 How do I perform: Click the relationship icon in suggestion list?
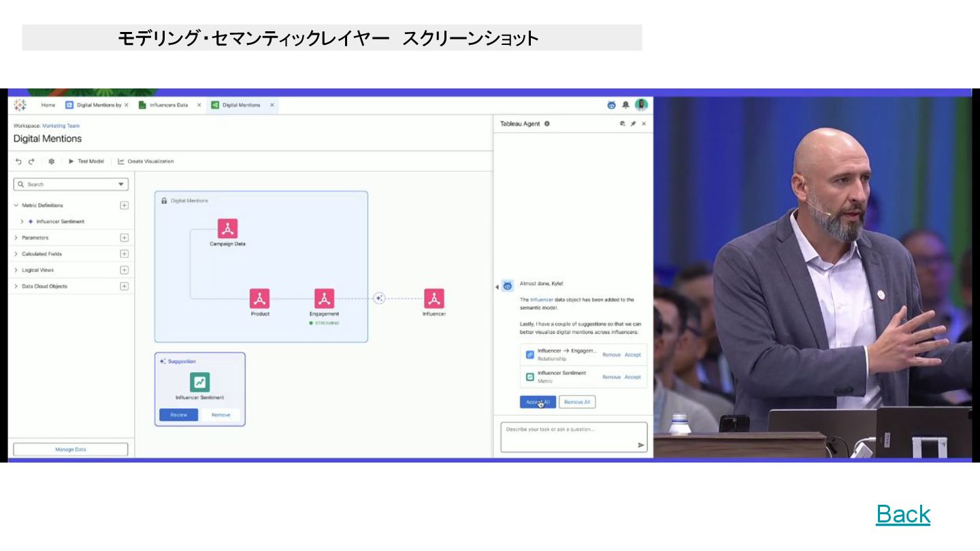pos(530,354)
